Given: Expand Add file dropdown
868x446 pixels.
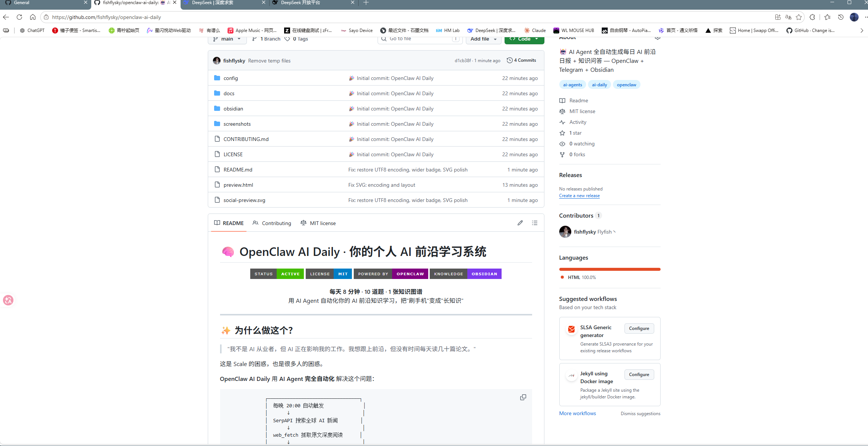Looking at the screenshot, I should [x=483, y=39].
